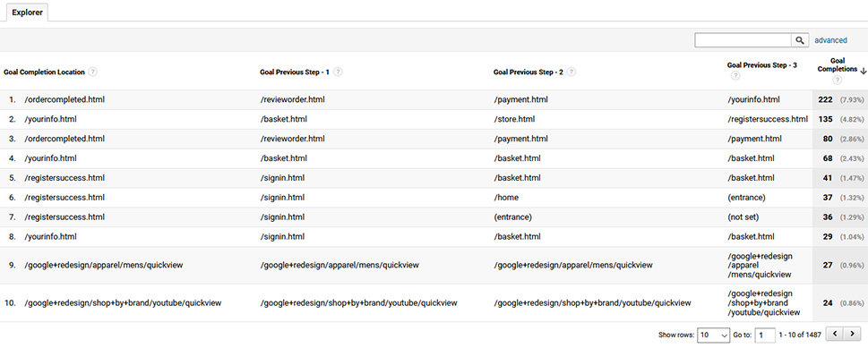Click /registersuccess.html in row 5
The width and height of the screenshot is (868, 348).
coord(64,178)
